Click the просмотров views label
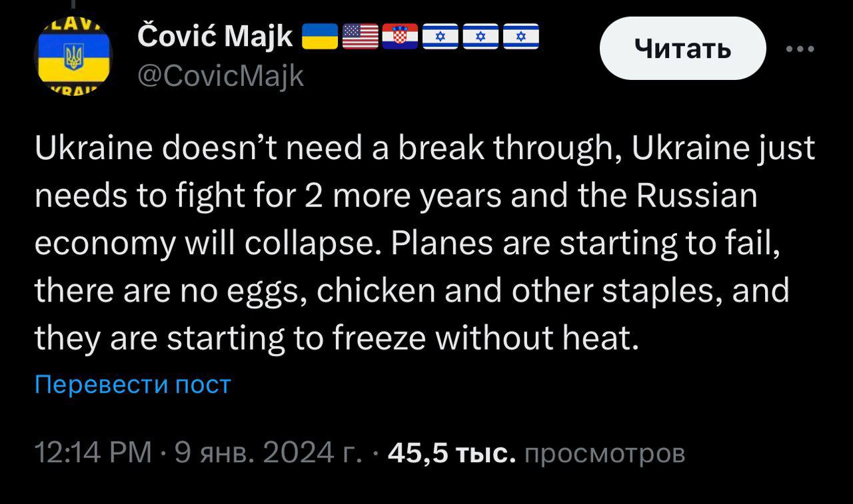Screen dimensions: 853x504 click(604, 453)
